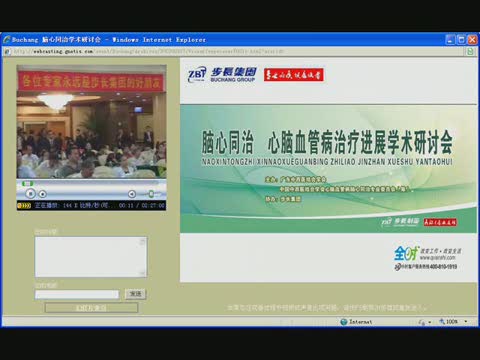
Task: Click the Buchang Group ZBT logo
Action: tap(222, 75)
